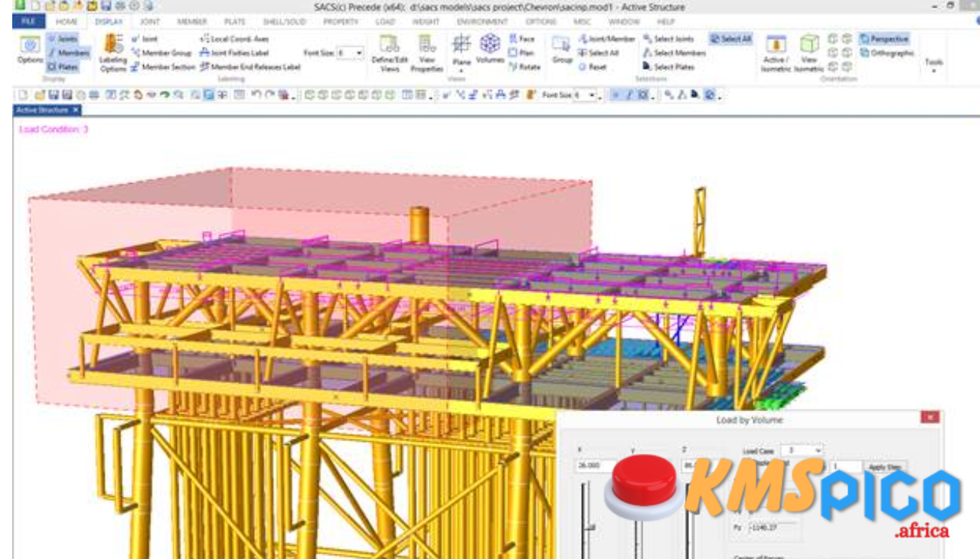
Task: Select the Rotate view option
Action: (x=524, y=67)
